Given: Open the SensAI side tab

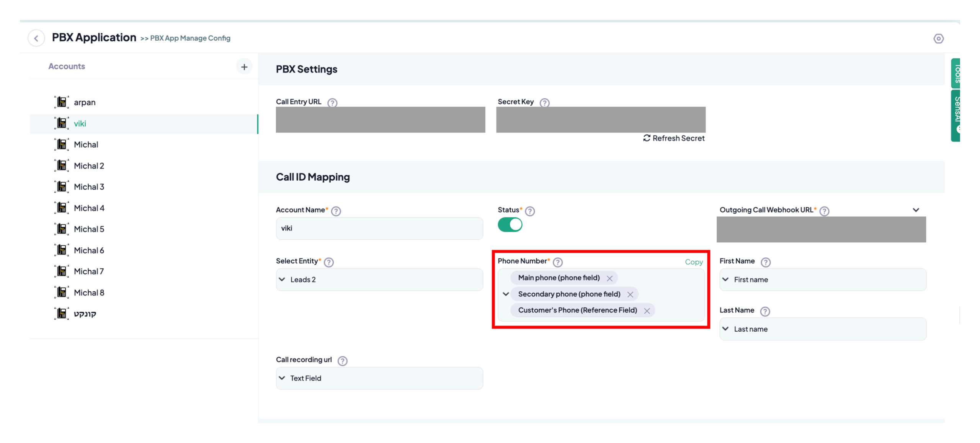Looking at the screenshot, I should pos(955,115).
